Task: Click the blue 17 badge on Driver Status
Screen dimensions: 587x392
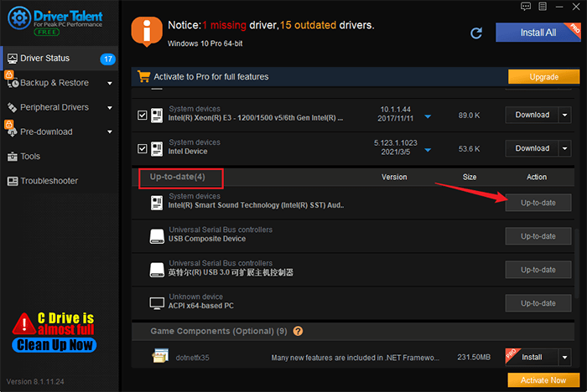Action: click(108, 59)
